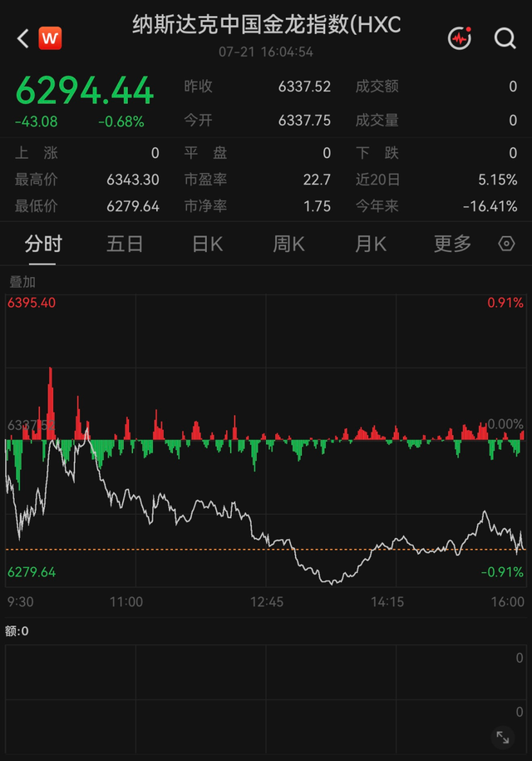
Task: Tap the chart bottom label -0.91%
Action: (x=502, y=571)
